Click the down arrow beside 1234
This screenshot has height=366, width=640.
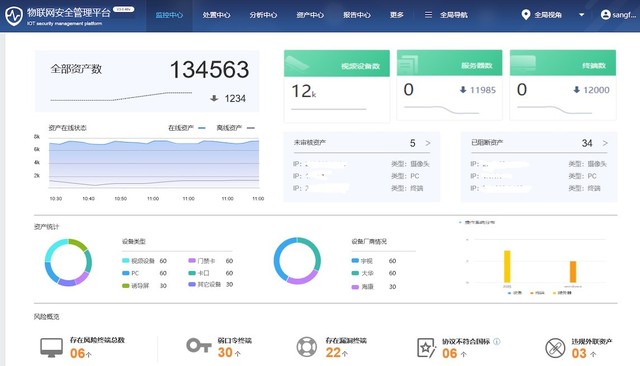(x=214, y=98)
